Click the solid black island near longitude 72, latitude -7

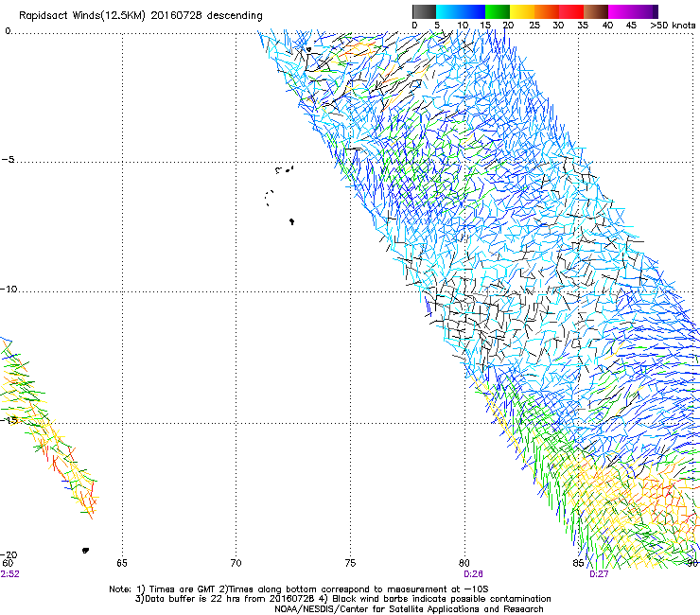pos(291,221)
